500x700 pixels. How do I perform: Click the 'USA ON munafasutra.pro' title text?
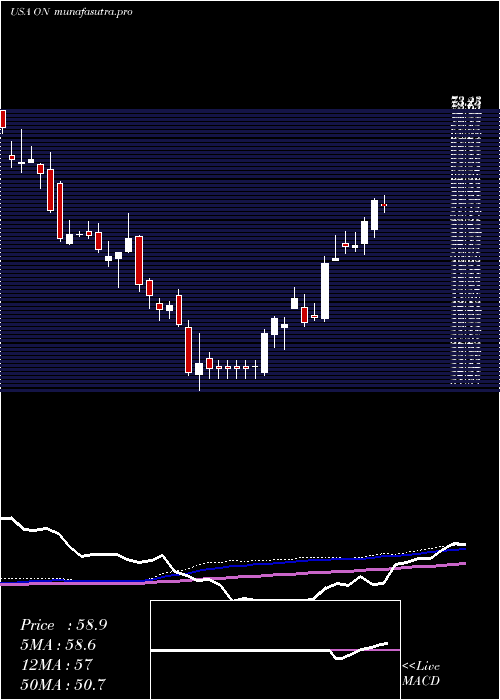tap(71, 12)
